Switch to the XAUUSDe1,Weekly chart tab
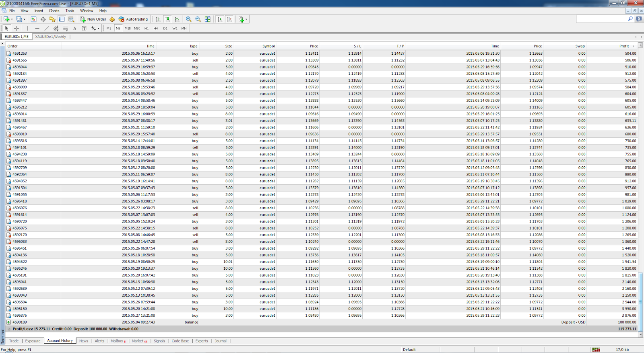 click(50, 37)
